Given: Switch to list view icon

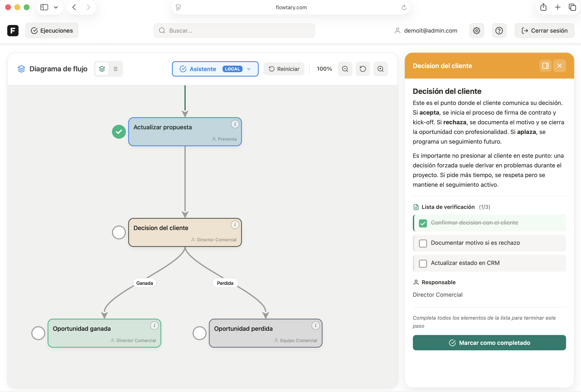Looking at the screenshot, I should 116,69.
